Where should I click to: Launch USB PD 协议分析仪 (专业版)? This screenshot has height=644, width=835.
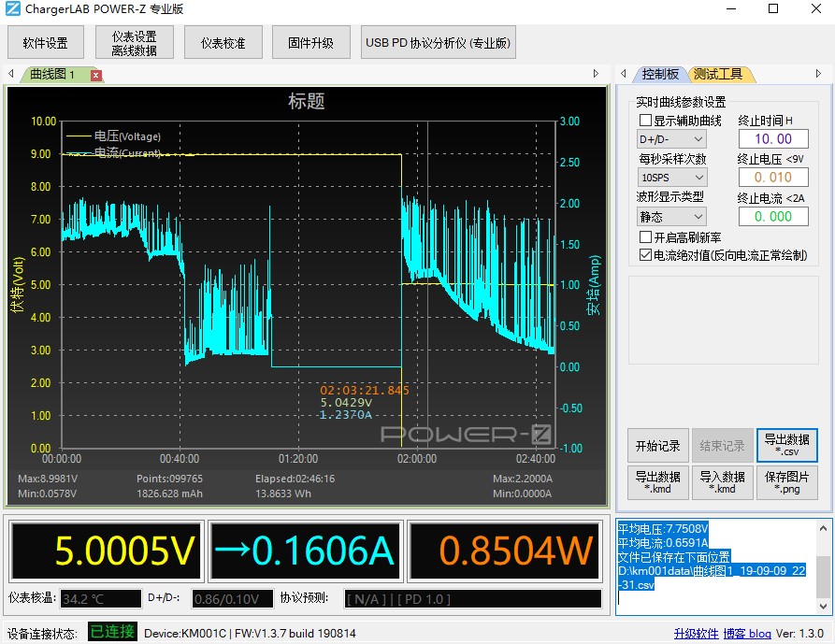(439, 43)
